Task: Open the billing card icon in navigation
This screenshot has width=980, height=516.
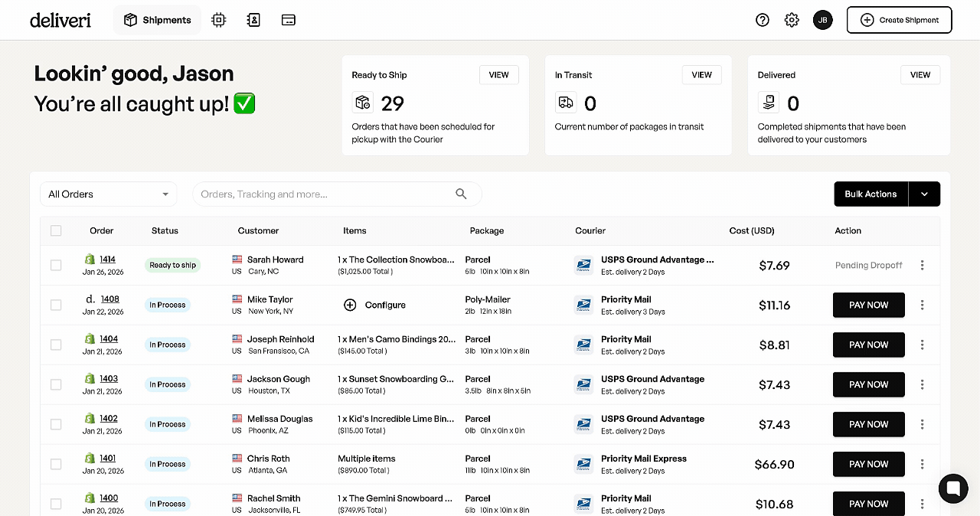Action: point(289,20)
